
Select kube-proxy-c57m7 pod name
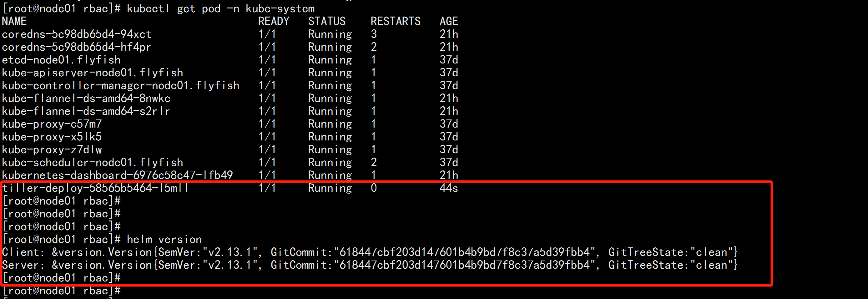pos(52,124)
